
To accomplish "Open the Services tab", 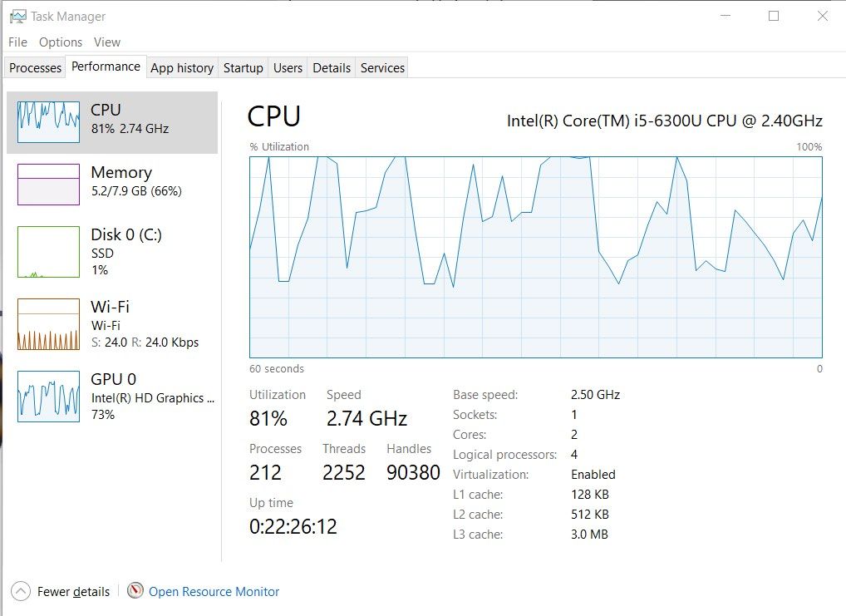I will [x=381, y=68].
